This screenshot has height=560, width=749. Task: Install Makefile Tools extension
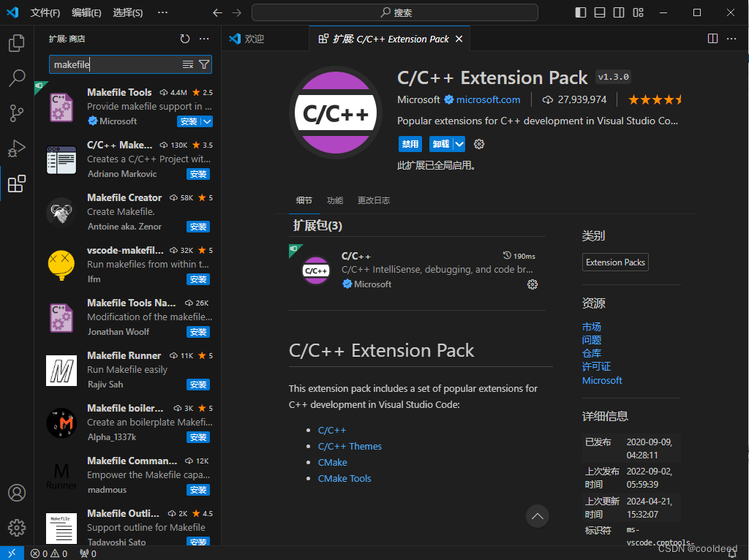click(x=189, y=121)
